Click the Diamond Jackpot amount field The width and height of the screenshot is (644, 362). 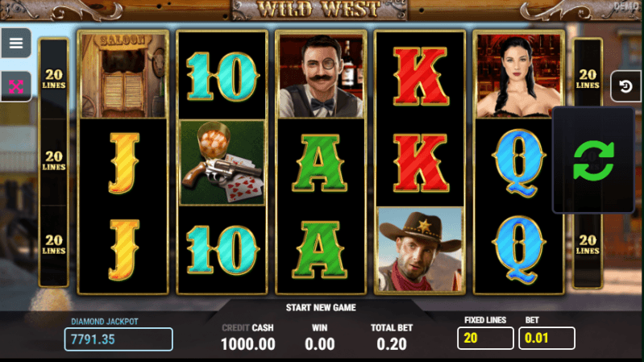point(118,339)
